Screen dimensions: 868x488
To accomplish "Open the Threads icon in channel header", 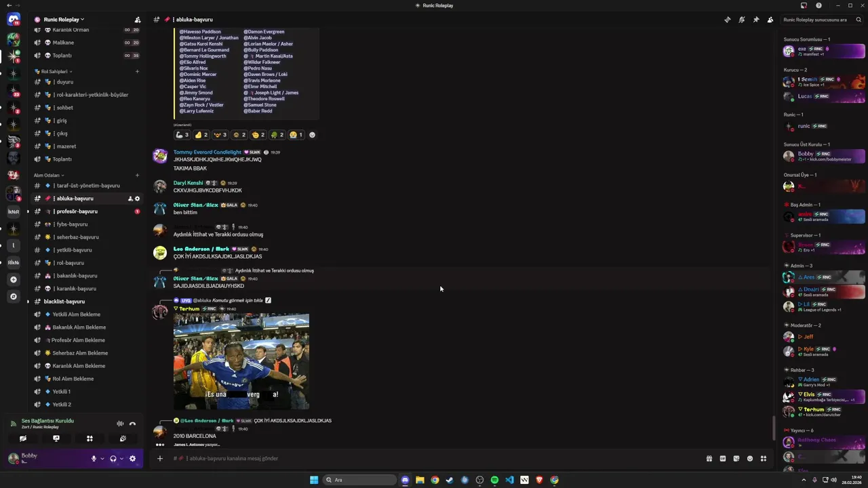I will [728, 20].
